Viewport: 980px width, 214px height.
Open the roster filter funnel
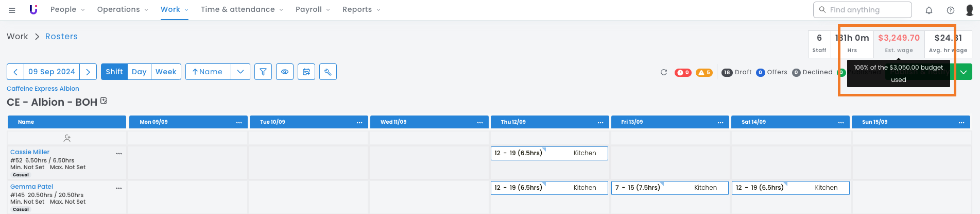coord(263,72)
